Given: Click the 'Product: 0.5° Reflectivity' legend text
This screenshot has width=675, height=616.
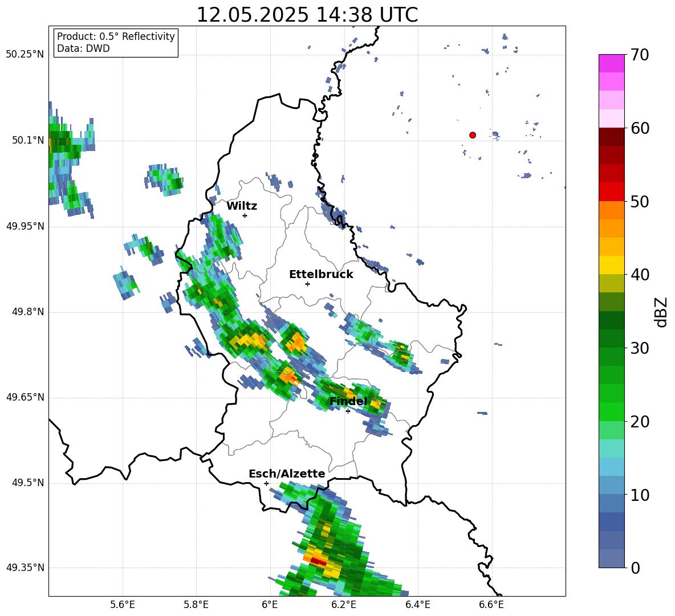Looking at the screenshot, I should pyautogui.click(x=116, y=36).
